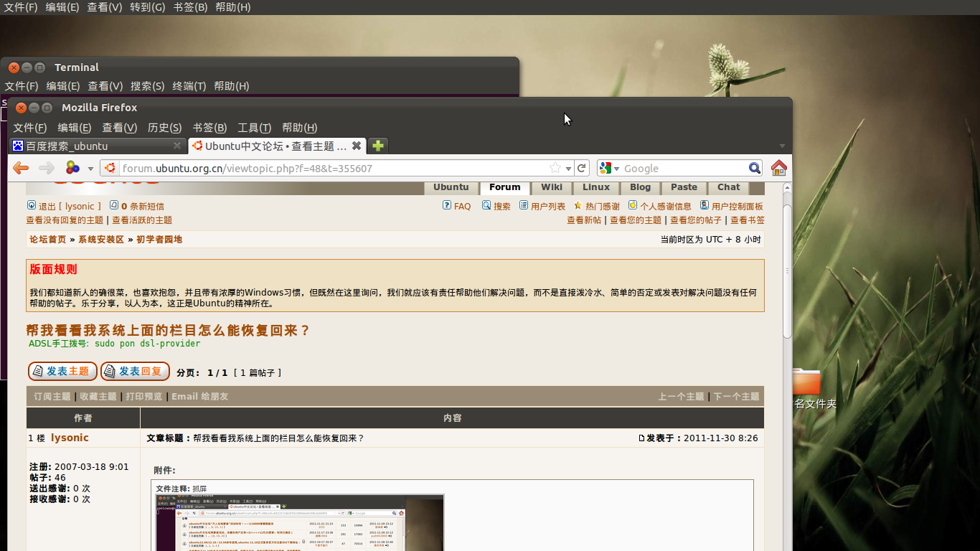Click the post date page icon
This screenshot has width=980, height=551.
pos(642,438)
